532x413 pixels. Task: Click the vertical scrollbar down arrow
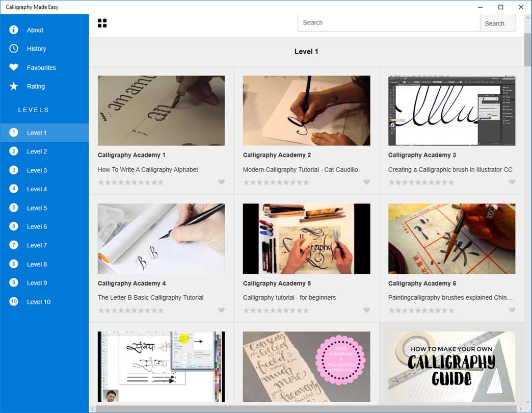[527, 402]
